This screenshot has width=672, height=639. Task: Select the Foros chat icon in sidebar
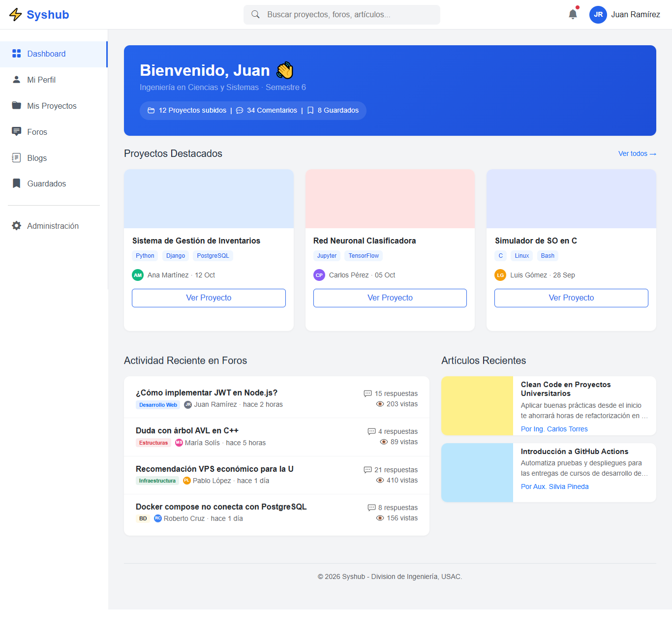point(17,131)
